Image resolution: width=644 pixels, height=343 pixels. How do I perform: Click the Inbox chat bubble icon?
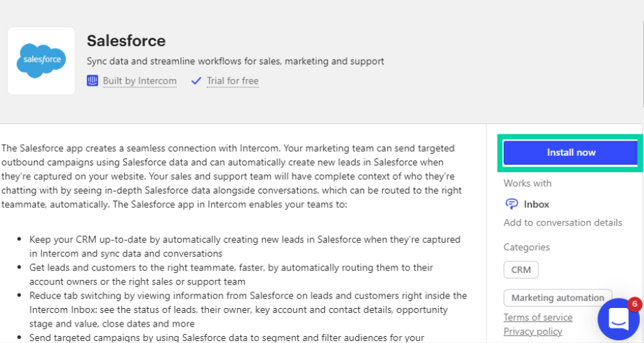(x=511, y=204)
